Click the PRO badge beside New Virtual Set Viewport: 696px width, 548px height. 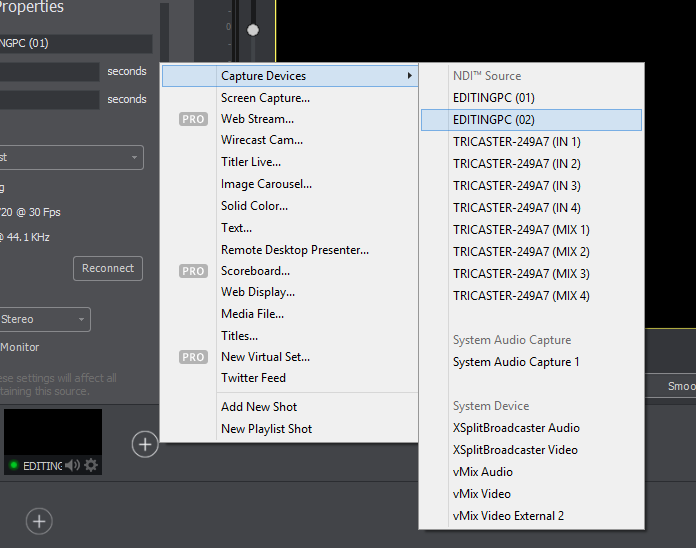[193, 357]
